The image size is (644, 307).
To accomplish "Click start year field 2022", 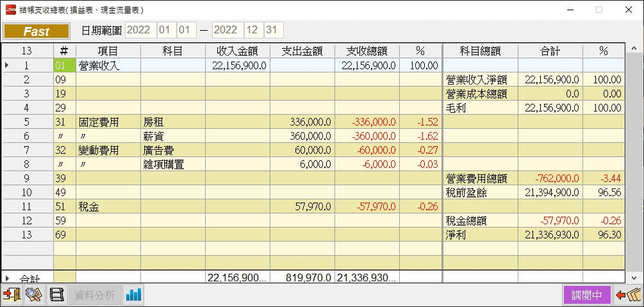I will (x=140, y=30).
